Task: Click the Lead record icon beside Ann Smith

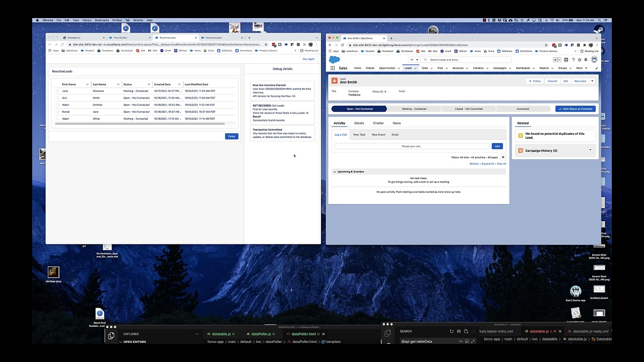Action: [x=335, y=80]
